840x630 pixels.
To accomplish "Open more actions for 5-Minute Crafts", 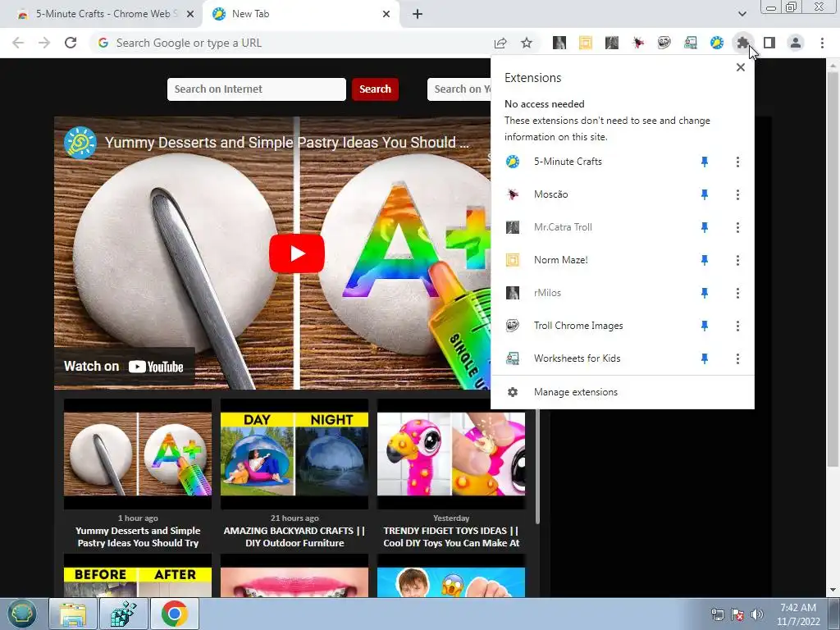I will click(737, 162).
